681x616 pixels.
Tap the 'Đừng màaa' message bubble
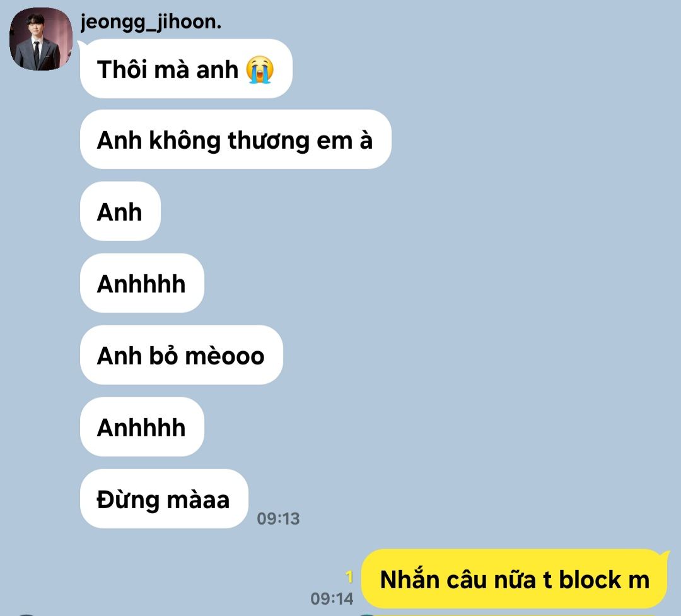tap(164, 499)
